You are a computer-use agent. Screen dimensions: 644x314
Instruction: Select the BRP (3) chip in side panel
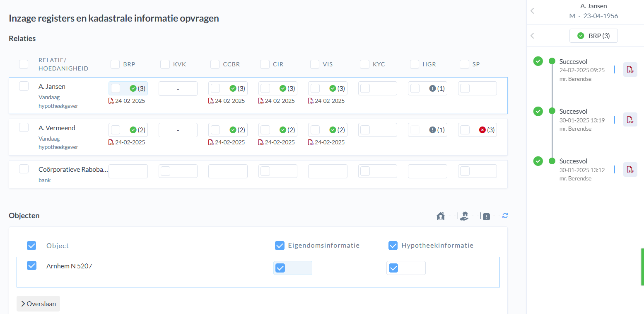(x=593, y=36)
